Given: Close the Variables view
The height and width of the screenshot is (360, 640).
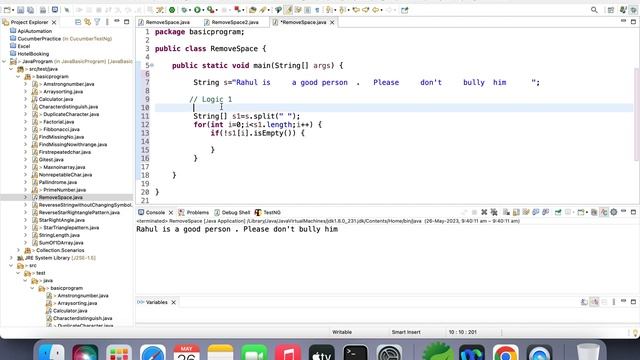Looking at the screenshot, I should (173, 302).
